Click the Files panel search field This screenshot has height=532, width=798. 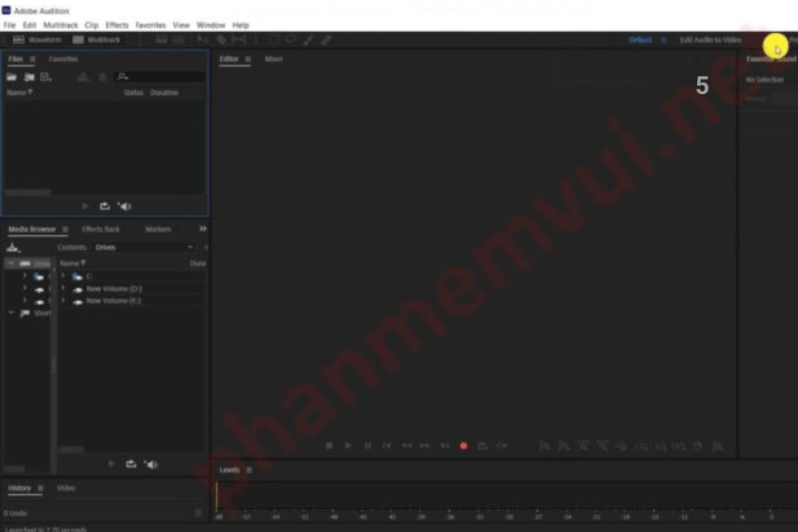click(x=160, y=78)
